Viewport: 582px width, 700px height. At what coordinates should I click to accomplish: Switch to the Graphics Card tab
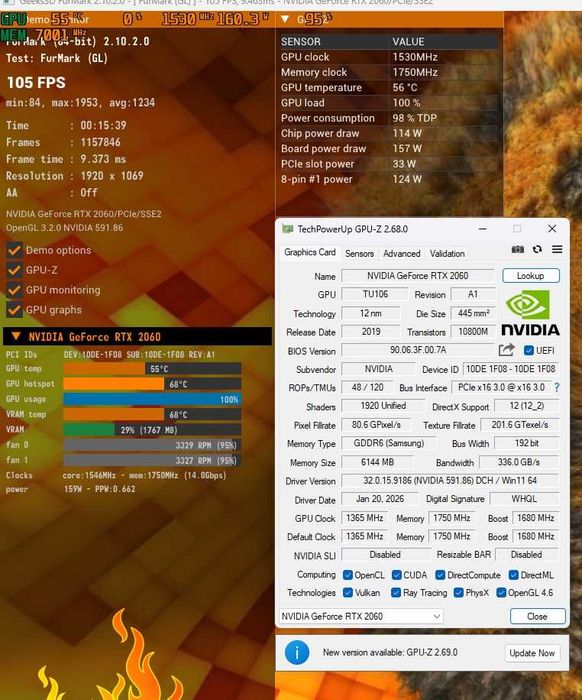coord(310,252)
